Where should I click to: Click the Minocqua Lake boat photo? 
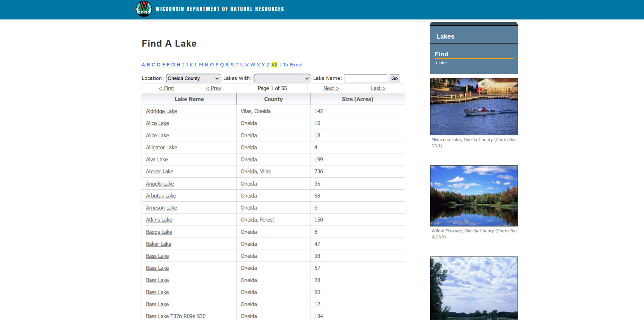point(474,107)
